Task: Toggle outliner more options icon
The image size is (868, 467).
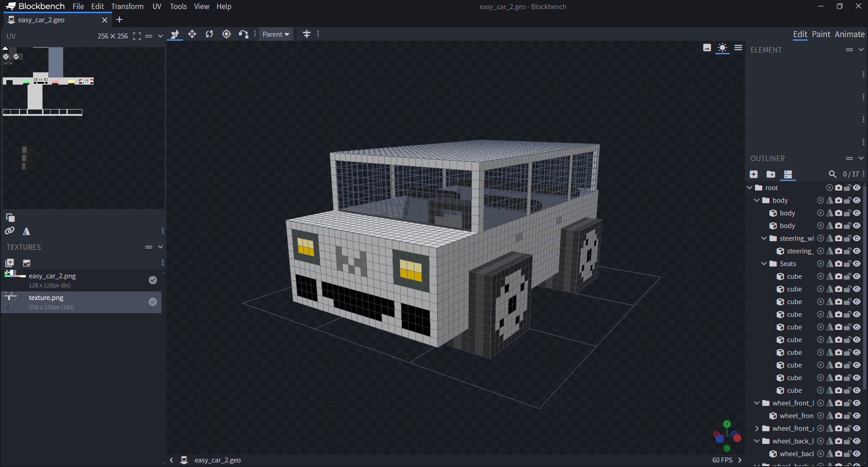Action: pos(788,174)
